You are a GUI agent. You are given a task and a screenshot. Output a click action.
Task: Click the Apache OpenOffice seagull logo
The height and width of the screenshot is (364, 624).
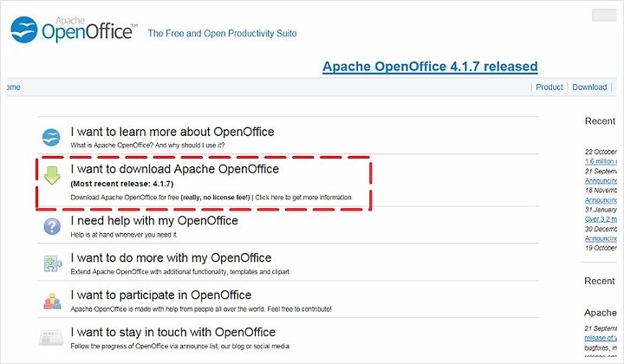point(24,29)
